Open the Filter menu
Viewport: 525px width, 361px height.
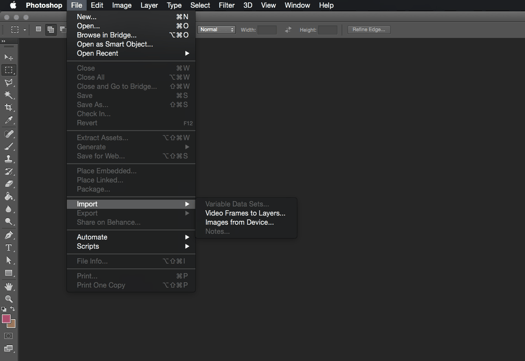pyautogui.click(x=227, y=5)
